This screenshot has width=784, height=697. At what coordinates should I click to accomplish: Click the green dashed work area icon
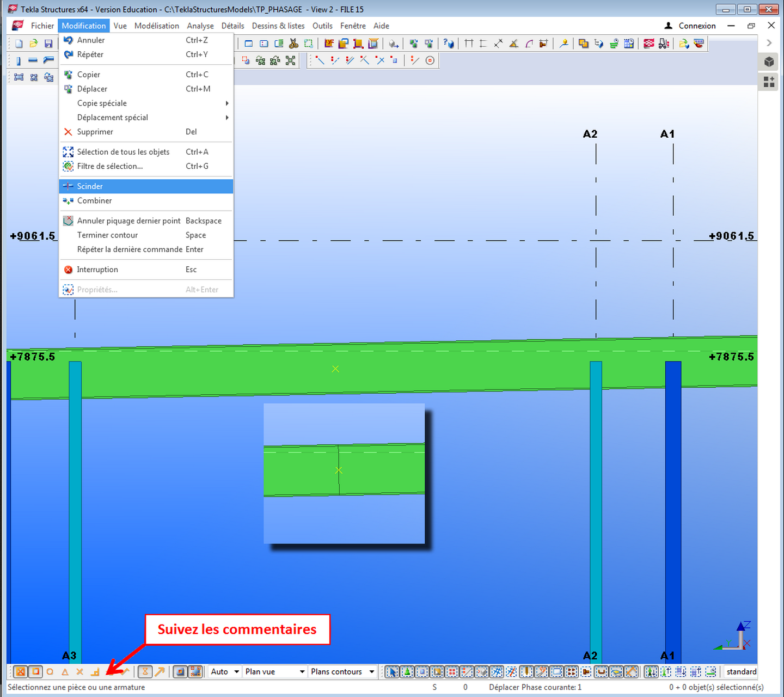(309, 44)
